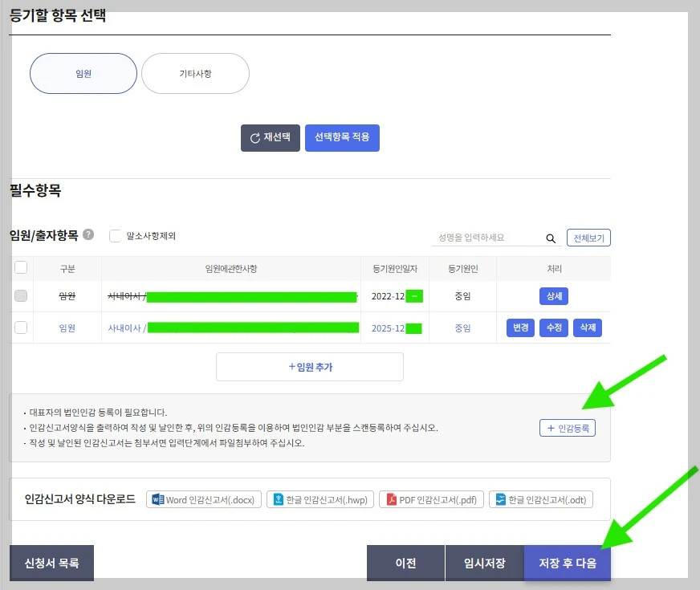Apply selection with 선택항목 적용 button

click(x=342, y=138)
